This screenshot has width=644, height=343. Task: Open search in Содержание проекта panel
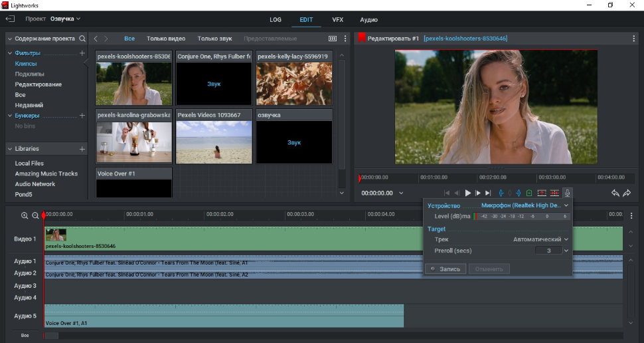(82, 39)
